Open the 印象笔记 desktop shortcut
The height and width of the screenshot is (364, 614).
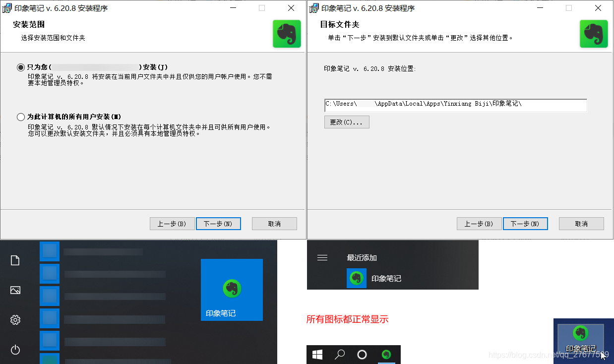(x=581, y=339)
